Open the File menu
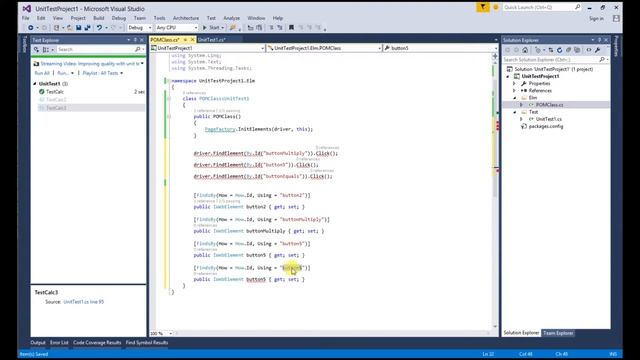Image resolution: width=640 pixels, height=360 pixels. [x=26, y=18]
